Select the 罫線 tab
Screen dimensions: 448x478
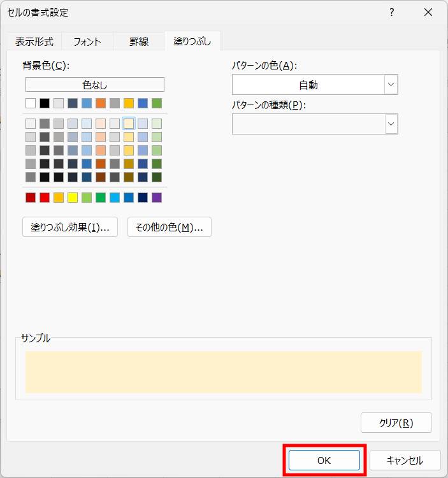[139, 41]
